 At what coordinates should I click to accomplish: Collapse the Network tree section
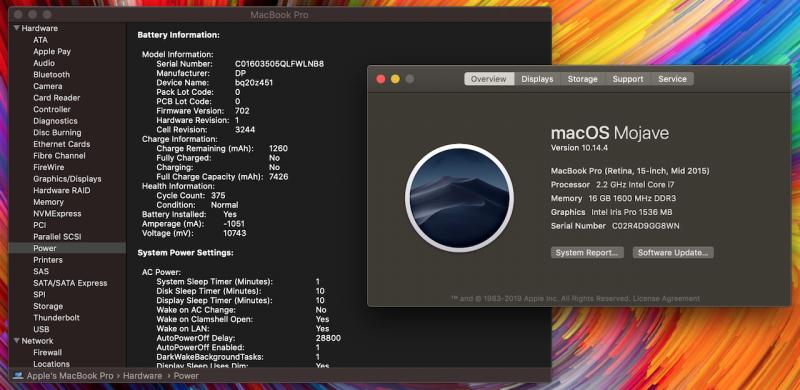(17, 340)
